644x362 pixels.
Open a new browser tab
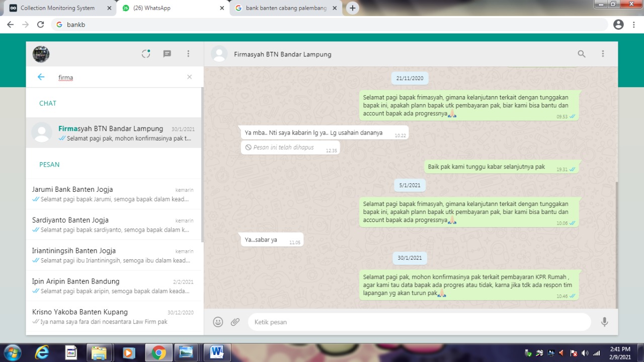(353, 8)
